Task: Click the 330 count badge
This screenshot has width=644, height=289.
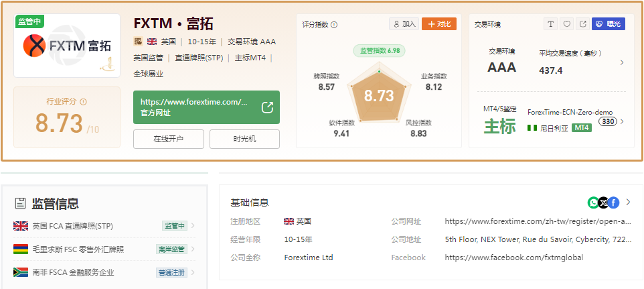Action: pos(608,121)
